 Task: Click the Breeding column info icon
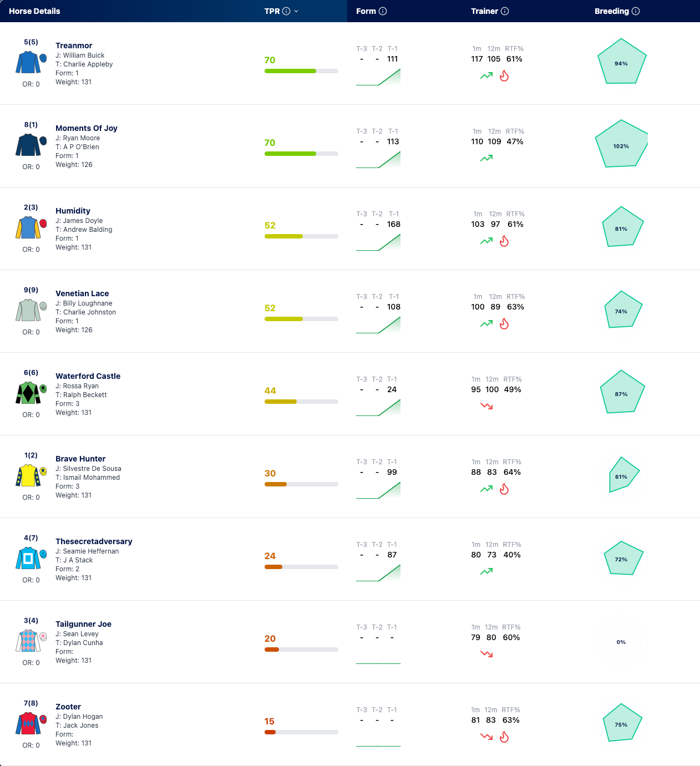[x=636, y=11]
